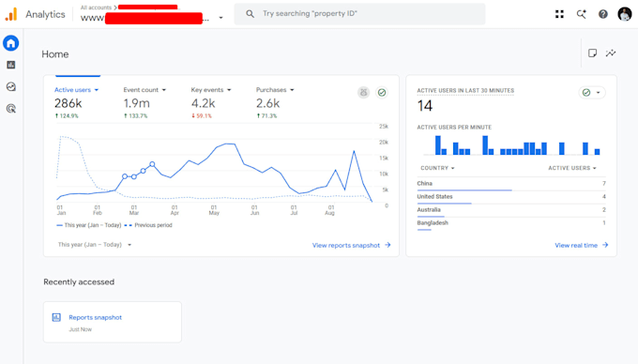Click the magnifier icon in search bar
Image resolution: width=638 pixels, height=364 pixels.
(250, 14)
